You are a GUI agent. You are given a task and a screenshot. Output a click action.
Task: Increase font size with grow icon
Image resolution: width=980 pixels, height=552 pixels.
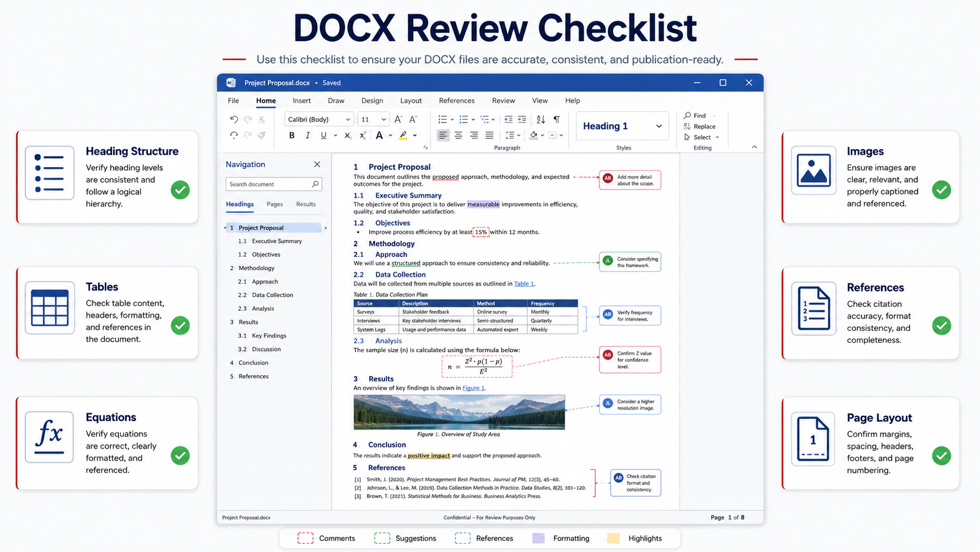tap(398, 119)
